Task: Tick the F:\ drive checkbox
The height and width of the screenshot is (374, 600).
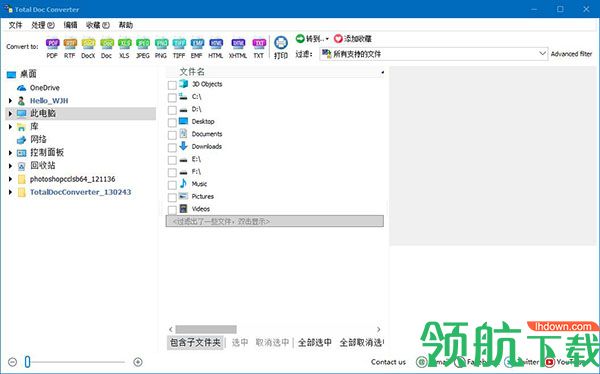Action: (x=172, y=172)
